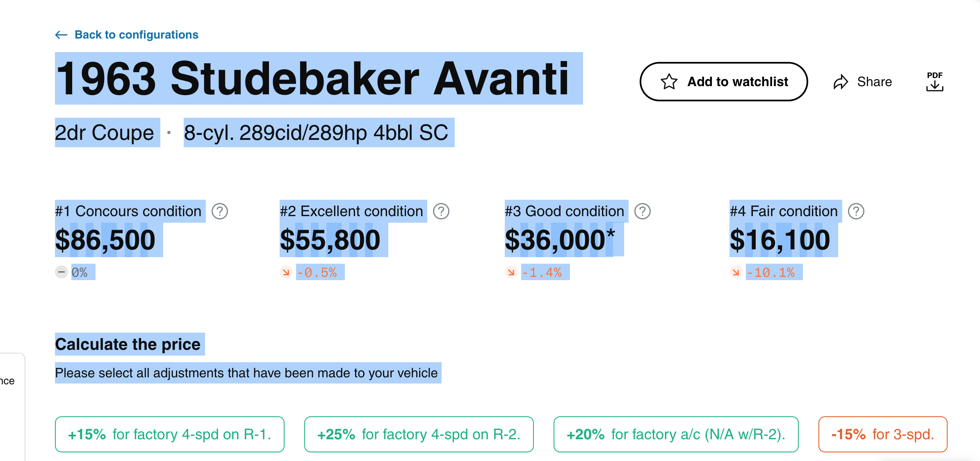This screenshot has width=980, height=461.
Task: Click the Share label
Action: coord(874,82)
